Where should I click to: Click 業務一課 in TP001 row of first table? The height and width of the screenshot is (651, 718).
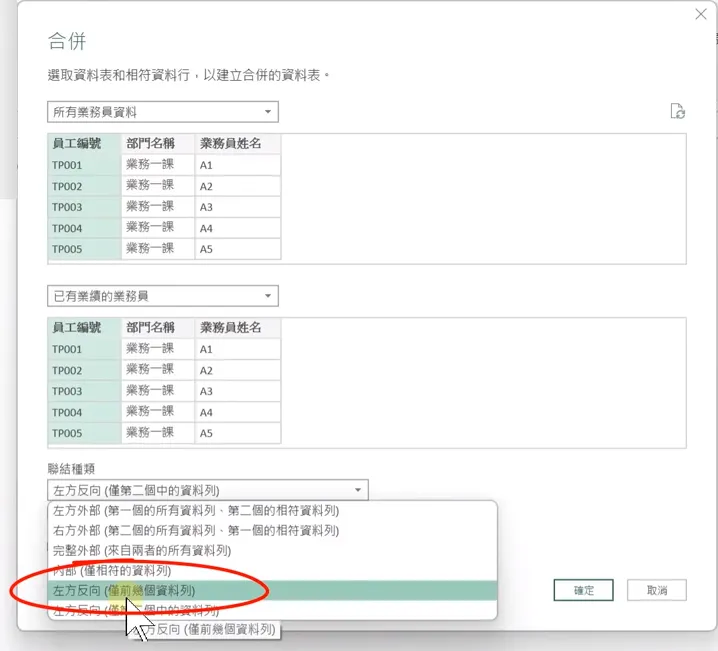158,165
